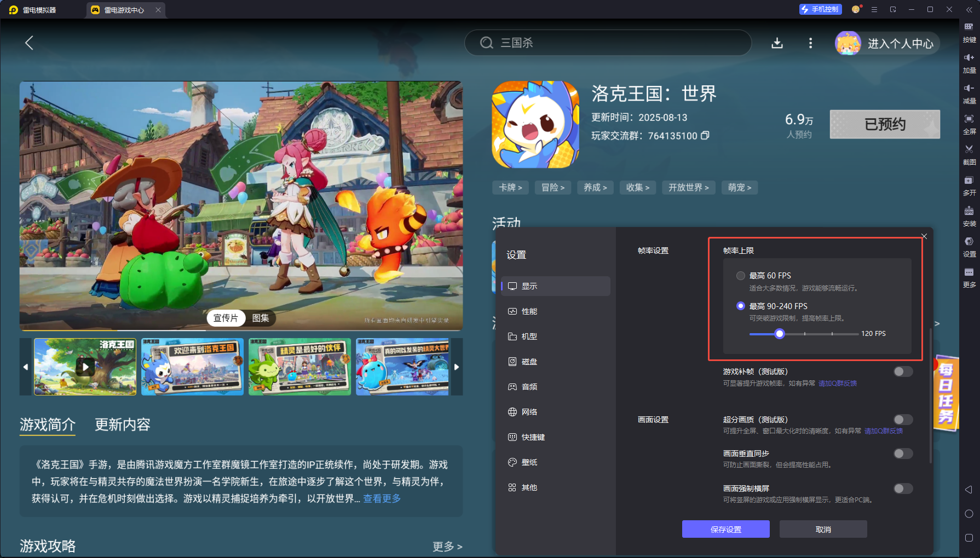Click the FPS limit slider handle
Image resolution: width=980 pixels, height=558 pixels.
pyautogui.click(x=780, y=334)
